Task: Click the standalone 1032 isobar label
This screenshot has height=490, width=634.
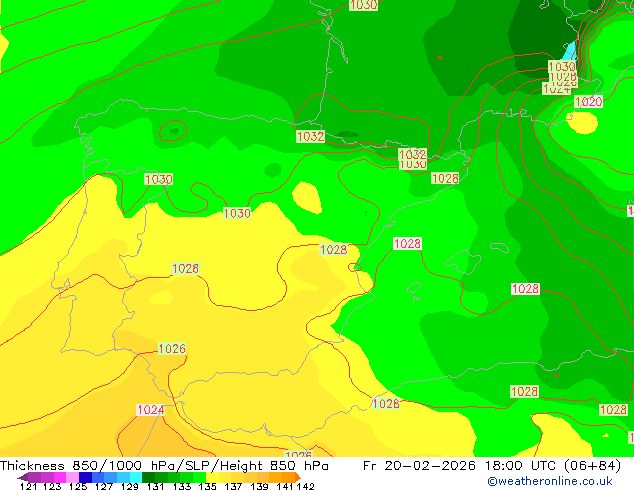Action: click(310, 136)
